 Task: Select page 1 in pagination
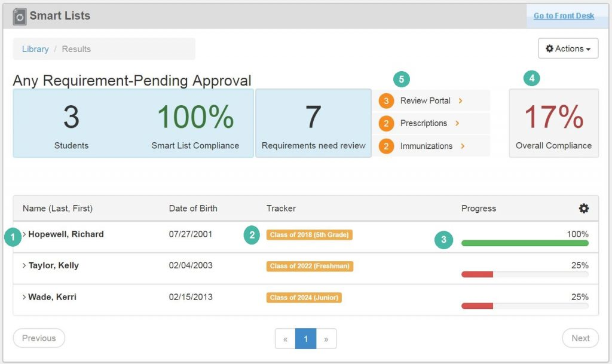tap(305, 338)
